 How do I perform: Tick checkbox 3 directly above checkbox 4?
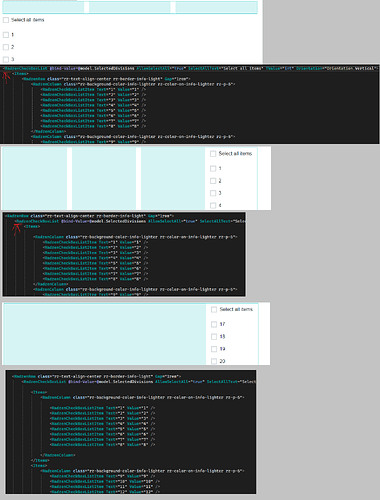(213, 193)
